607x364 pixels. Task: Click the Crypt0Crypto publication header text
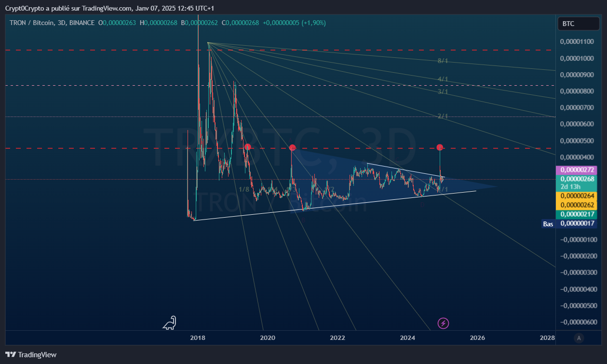click(x=109, y=8)
